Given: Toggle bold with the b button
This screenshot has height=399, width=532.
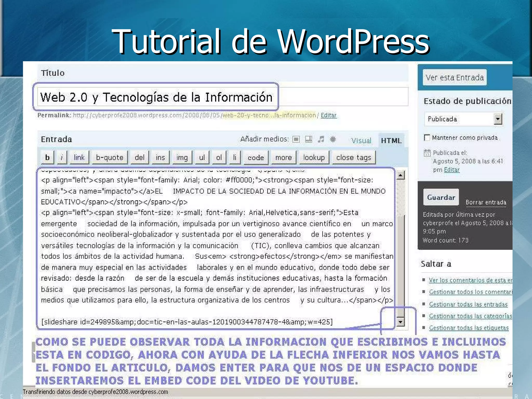Looking at the screenshot, I should [47, 157].
